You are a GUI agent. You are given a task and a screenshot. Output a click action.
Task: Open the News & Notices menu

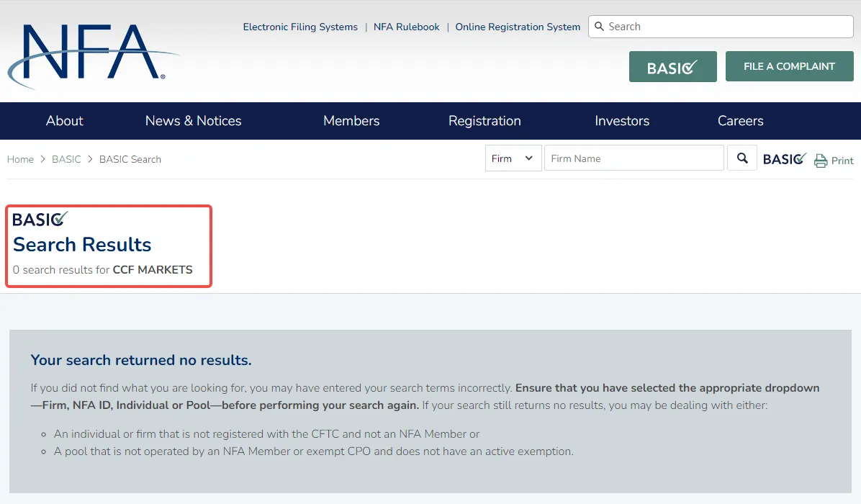pyautogui.click(x=193, y=121)
